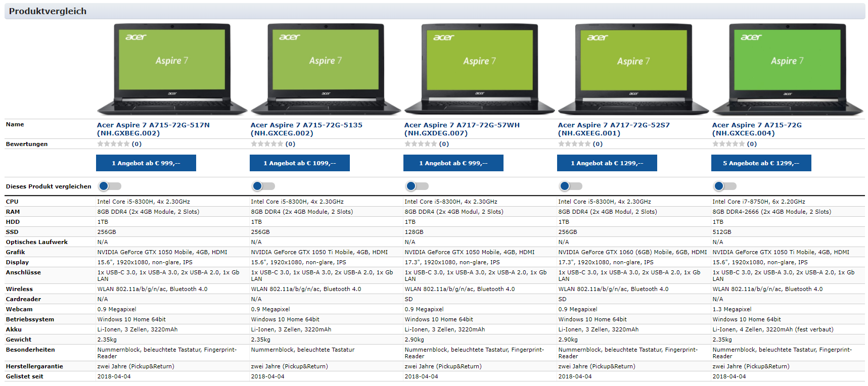Click the 'Gelistet seit' row label

click(x=24, y=376)
